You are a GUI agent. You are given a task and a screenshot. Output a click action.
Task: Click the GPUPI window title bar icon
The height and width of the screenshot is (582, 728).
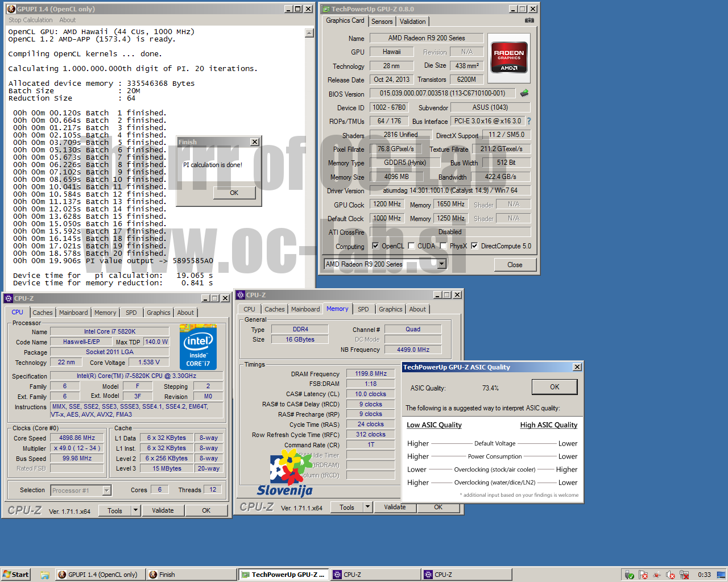(11, 9)
